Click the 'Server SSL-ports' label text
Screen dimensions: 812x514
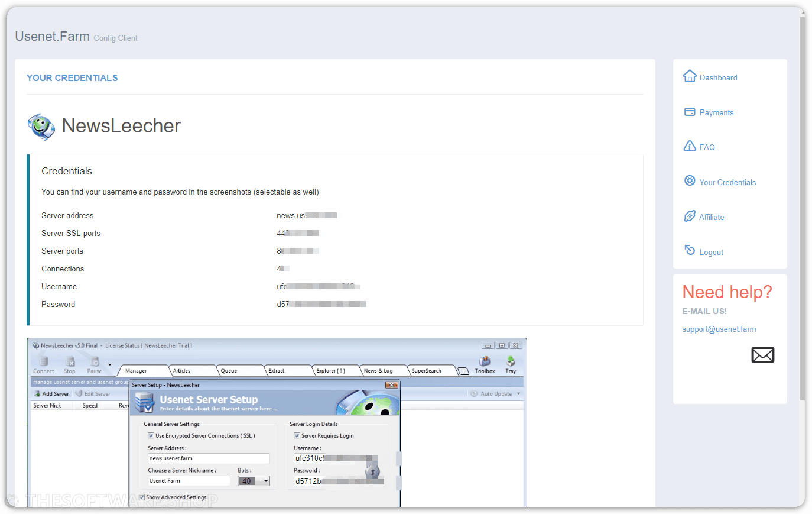71,233
